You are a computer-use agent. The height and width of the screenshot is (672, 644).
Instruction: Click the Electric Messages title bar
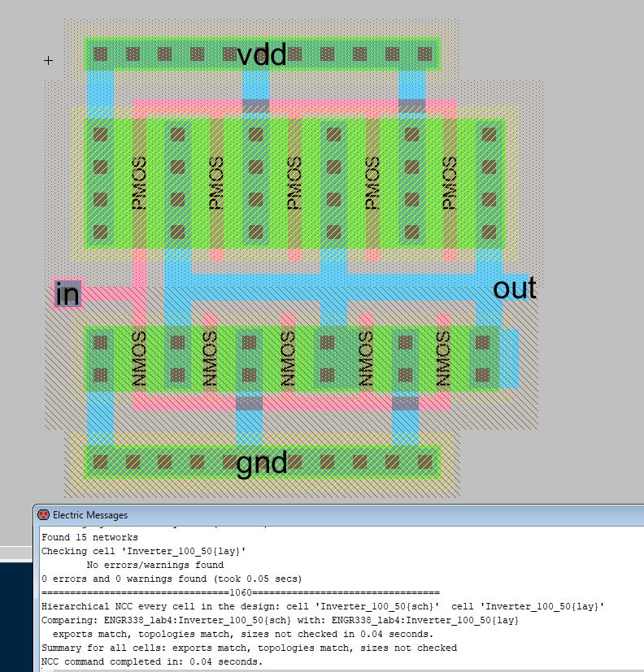tap(325, 514)
